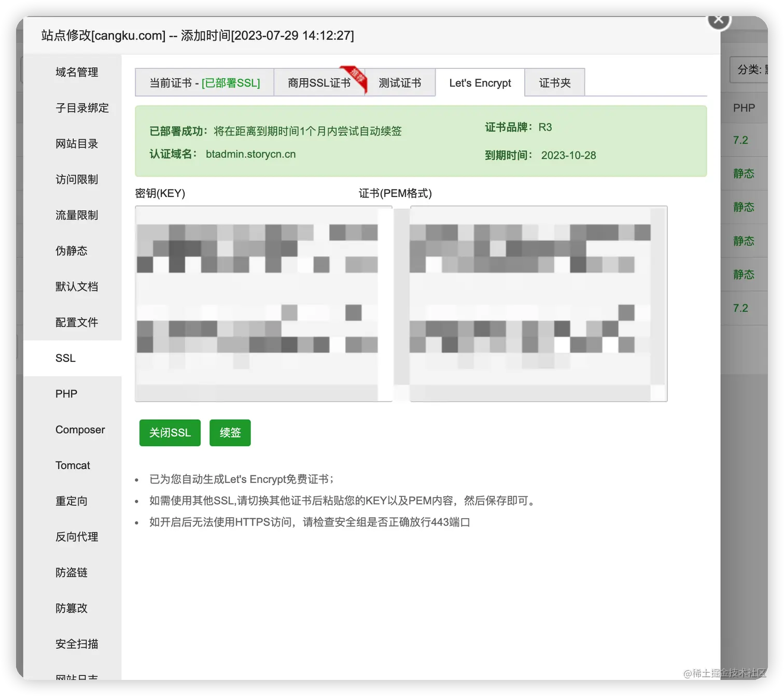Click the 分类 dropdown in background page
The height and width of the screenshot is (696, 784).
point(749,69)
